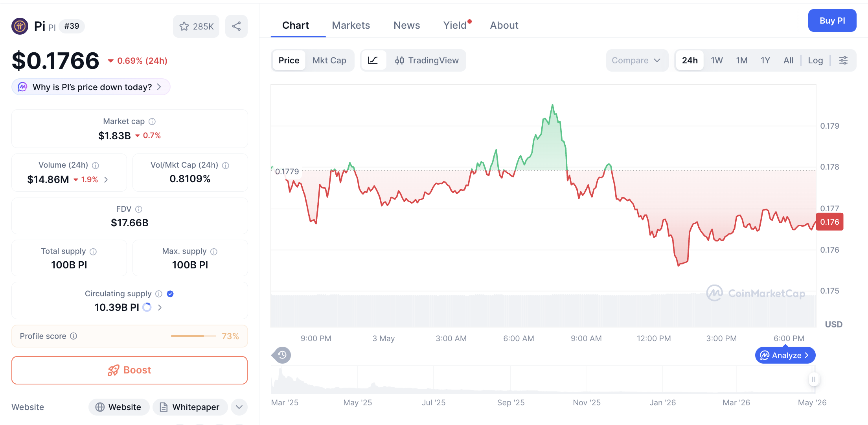Click the chart history clock icon

[x=282, y=355]
